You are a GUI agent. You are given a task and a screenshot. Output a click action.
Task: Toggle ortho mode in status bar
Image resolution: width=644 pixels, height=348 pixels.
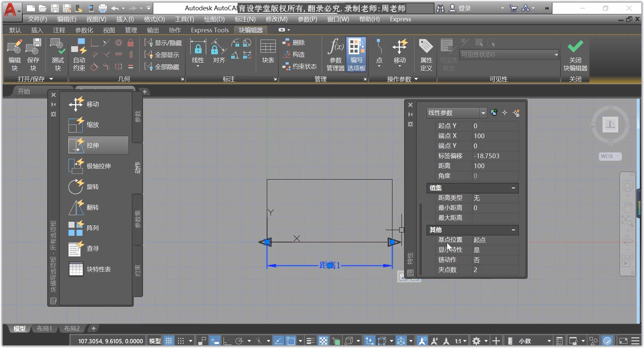(x=227, y=341)
